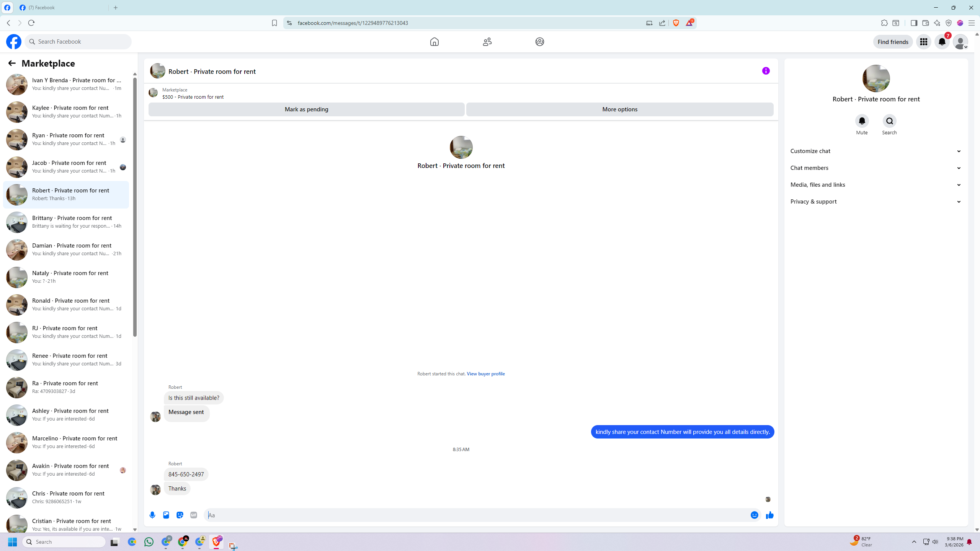Open the View buyer profile link
980x551 pixels.
485,374
